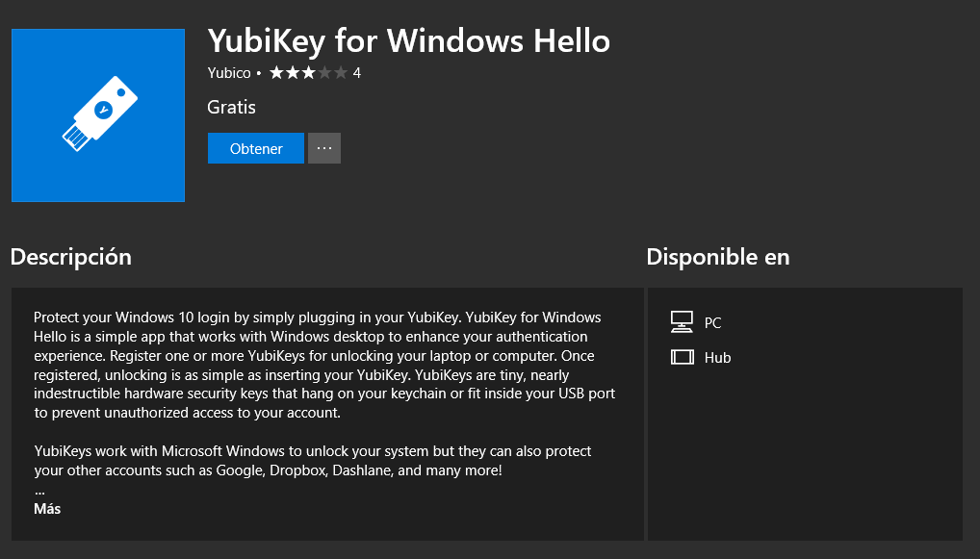Select the PC availability label
The height and width of the screenshot is (559, 980).
(712, 323)
